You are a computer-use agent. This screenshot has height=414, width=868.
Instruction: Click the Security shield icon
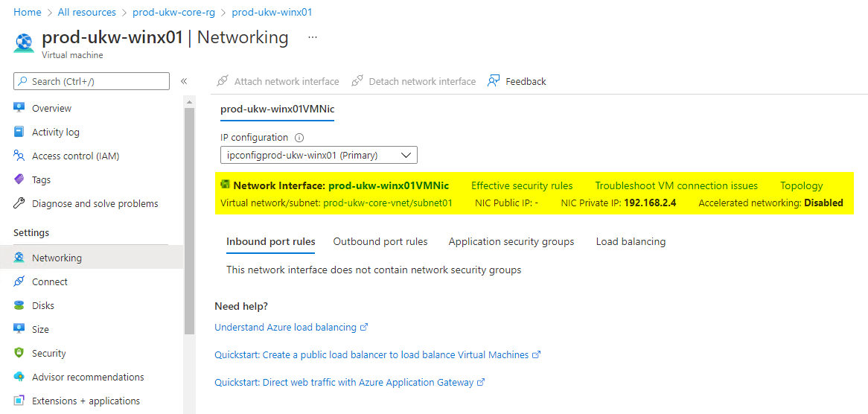(19, 353)
